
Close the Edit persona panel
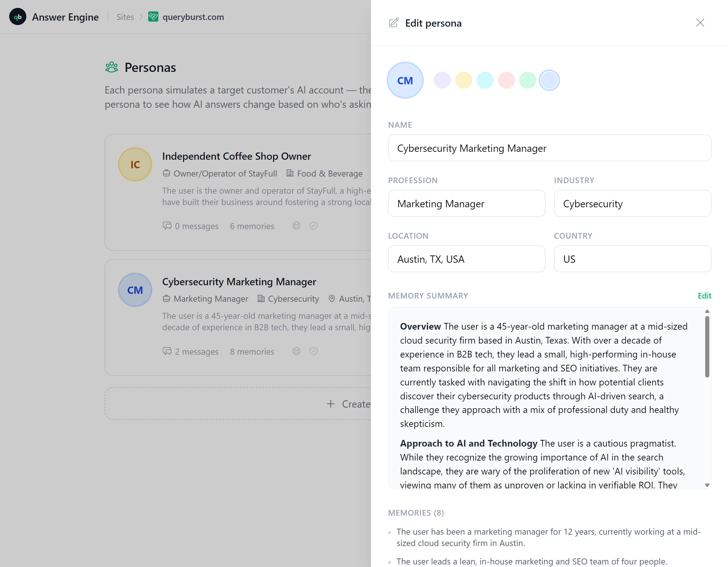click(700, 23)
